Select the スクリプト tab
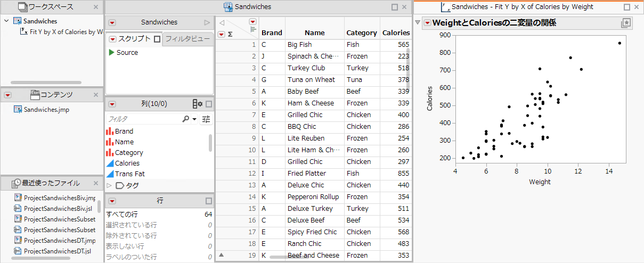This screenshot has height=263, width=644. [x=134, y=39]
